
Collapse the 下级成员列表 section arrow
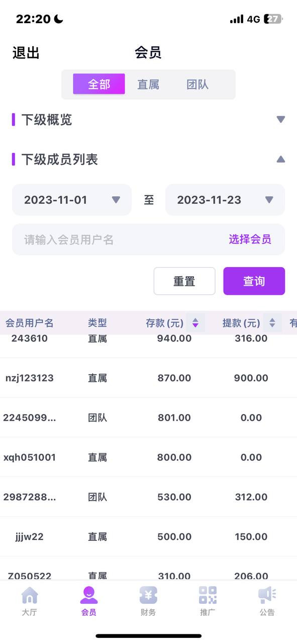[281, 159]
